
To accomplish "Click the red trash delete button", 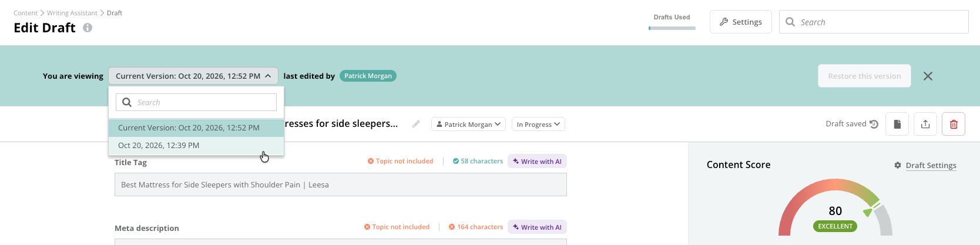I will click(954, 124).
